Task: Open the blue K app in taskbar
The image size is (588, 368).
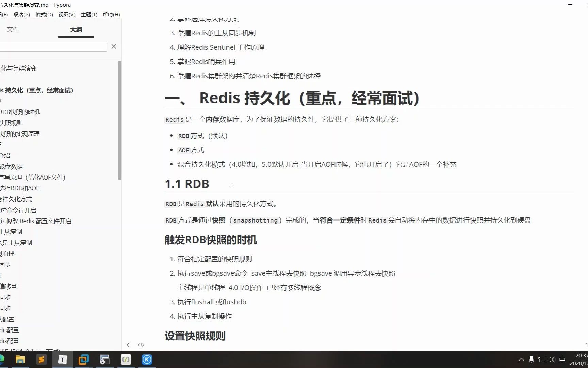Action: click(147, 359)
